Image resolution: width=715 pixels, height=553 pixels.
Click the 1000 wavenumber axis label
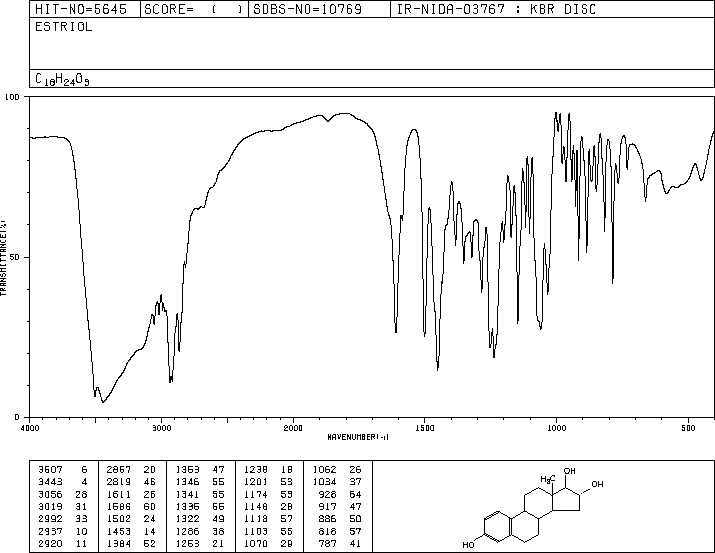click(556, 428)
